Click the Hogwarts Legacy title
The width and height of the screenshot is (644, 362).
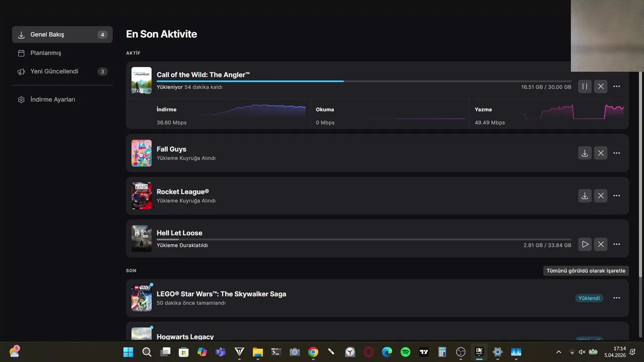point(185,337)
